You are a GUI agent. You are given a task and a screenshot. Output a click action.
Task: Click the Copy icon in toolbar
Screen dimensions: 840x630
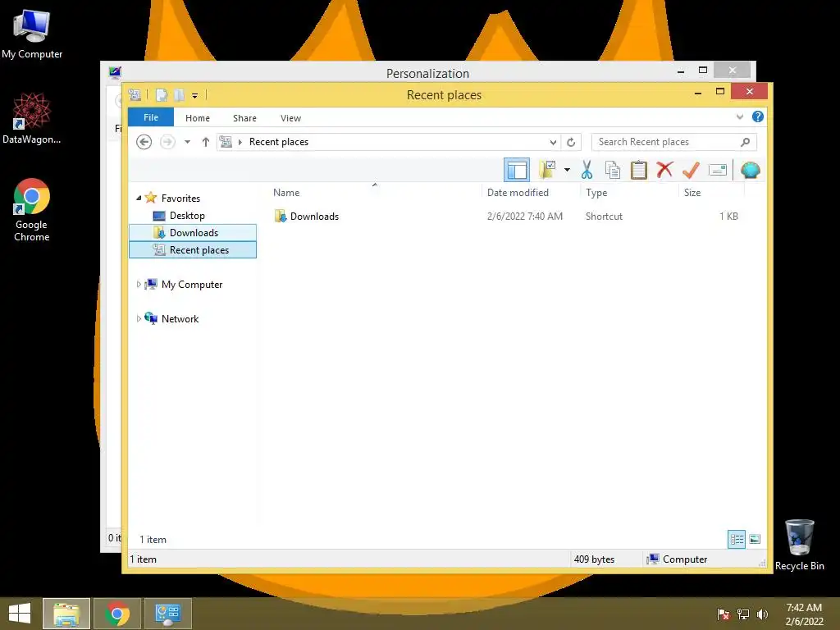[x=612, y=171]
